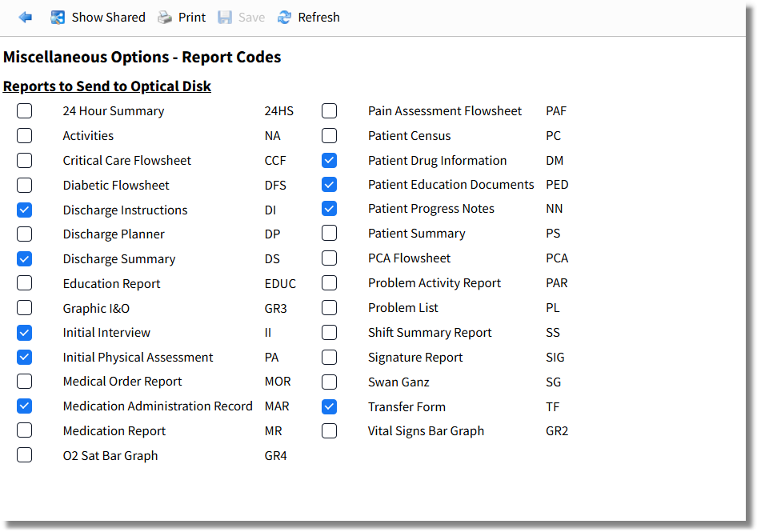The height and width of the screenshot is (532, 757).
Task: Click the printer icon
Action: click(x=165, y=18)
